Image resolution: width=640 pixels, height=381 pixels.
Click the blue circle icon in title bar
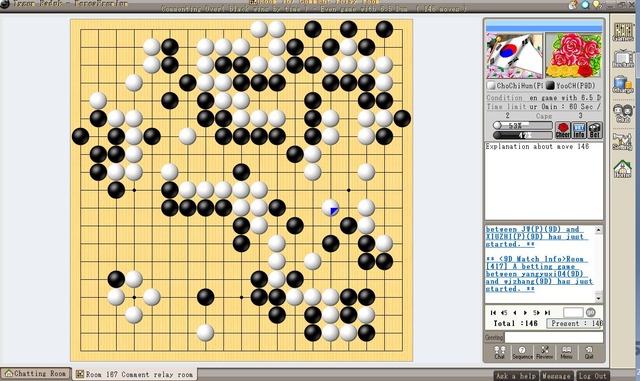point(585,4)
